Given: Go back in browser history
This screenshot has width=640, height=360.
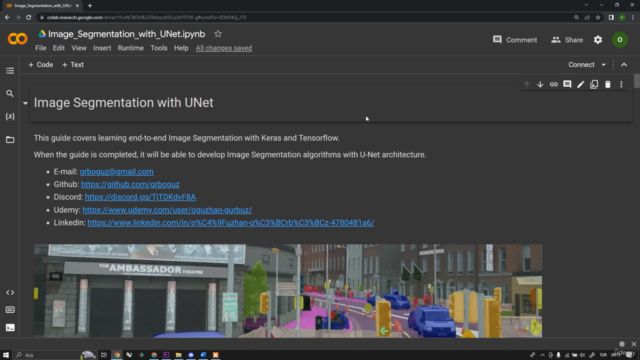Looking at the screenshot, I should pos(7,18).
